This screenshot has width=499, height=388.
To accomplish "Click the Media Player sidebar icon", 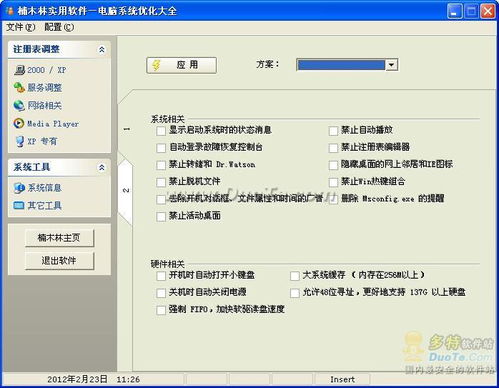I will click(x=19, y=123).
